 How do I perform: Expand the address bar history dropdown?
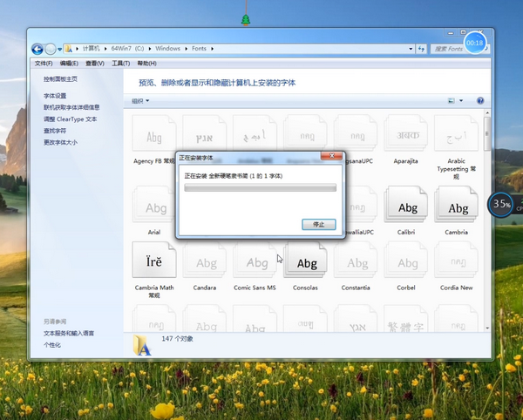[x=411, y=49]
